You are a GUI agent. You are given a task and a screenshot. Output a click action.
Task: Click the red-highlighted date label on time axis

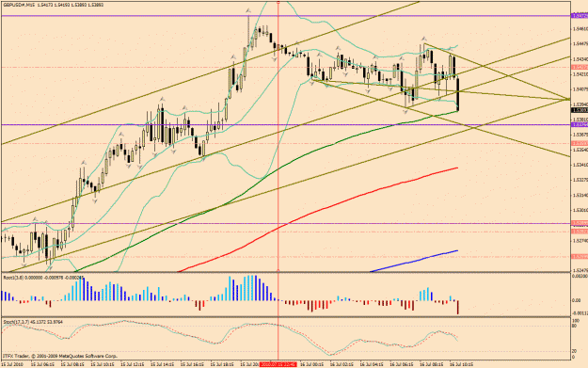click(278, 364)
